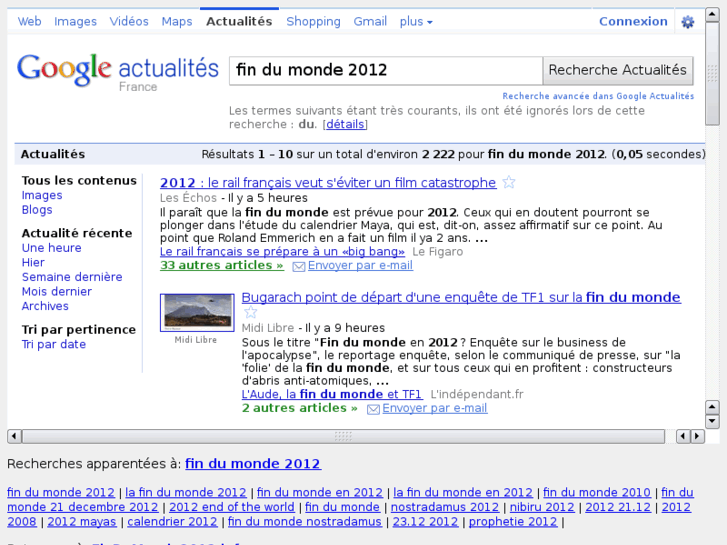Open related search 'la fin du monde 2012'

(x=185, y=493)
